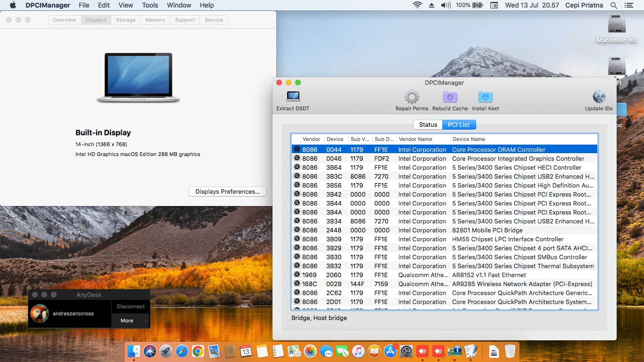Screen dimensions: 644x362
Task: Open the Tools menu
Action: tap(150, 5)
